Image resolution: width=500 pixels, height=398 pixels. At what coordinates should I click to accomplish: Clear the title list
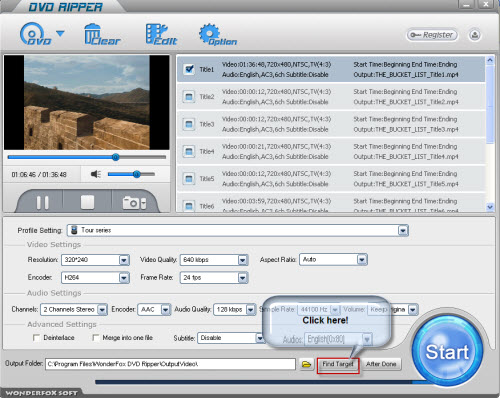[101, 34]
